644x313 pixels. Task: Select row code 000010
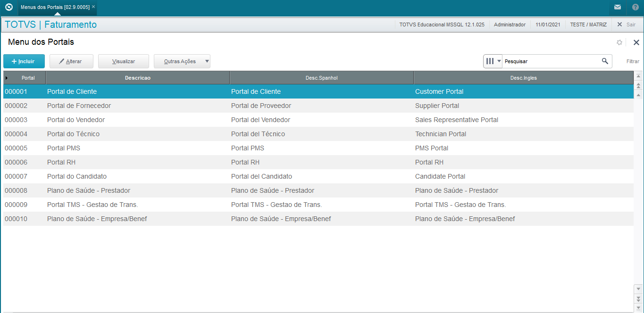point(16,219)
